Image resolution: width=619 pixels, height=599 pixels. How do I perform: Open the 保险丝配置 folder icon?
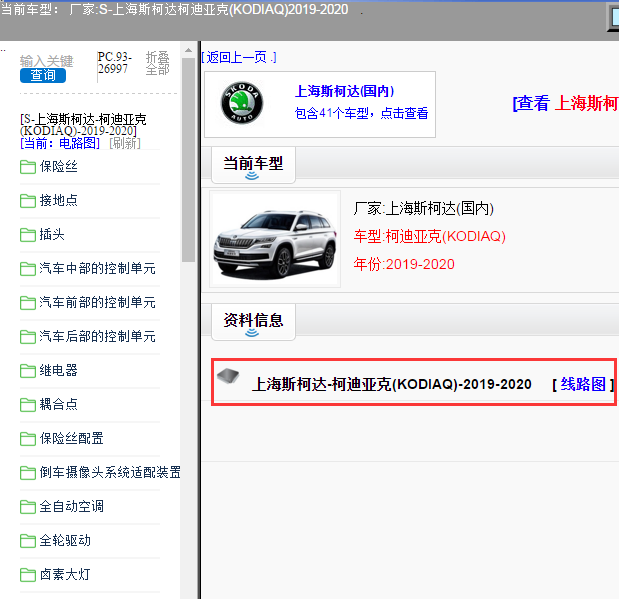pyautogui.click(x=28, y=439)
